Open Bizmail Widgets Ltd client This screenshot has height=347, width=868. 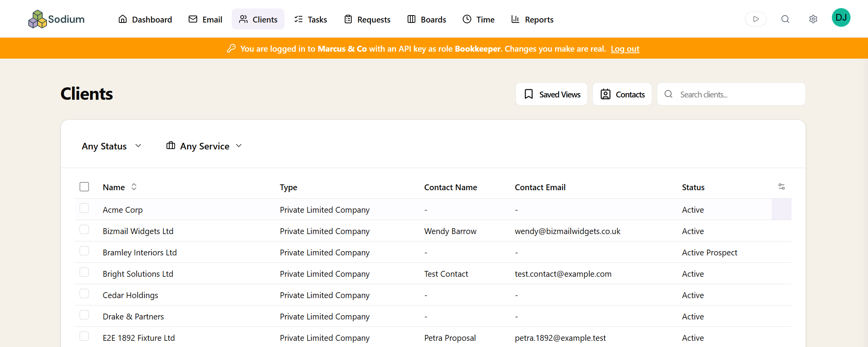(138, 231)
